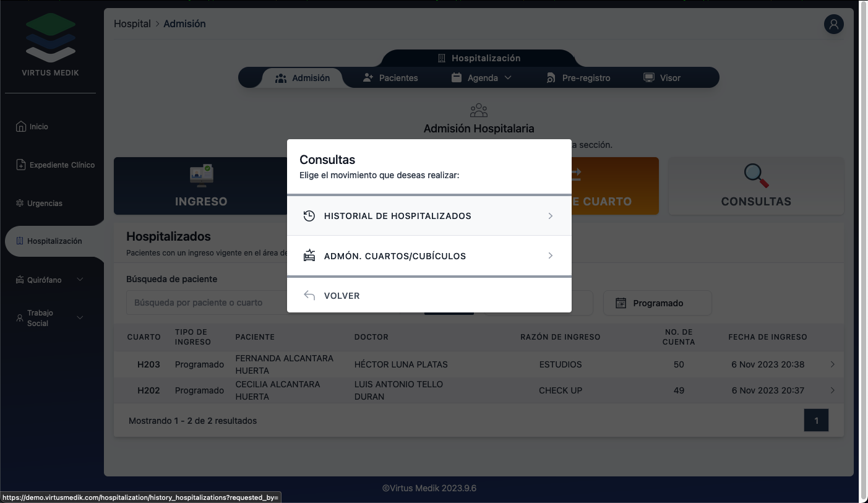This screenshot has width=868, height=503.
Task: Click the Expediente Clínico file icon
Action: pos(20,165)
